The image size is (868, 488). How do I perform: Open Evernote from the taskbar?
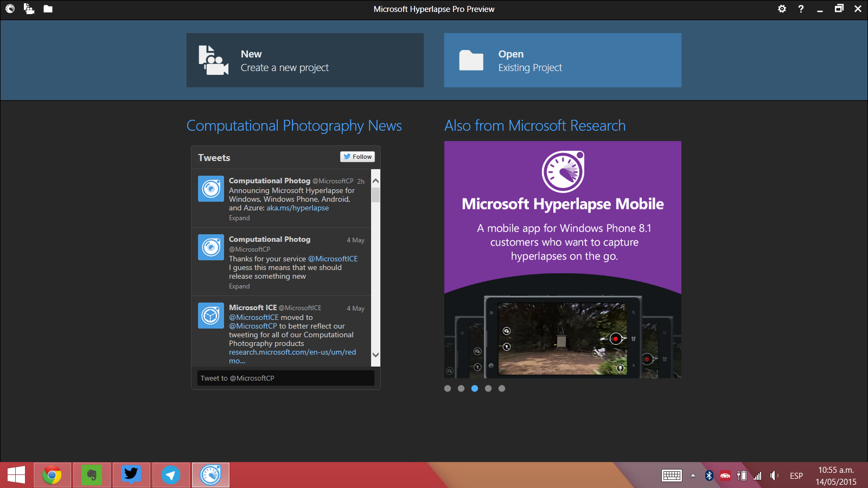92,476
